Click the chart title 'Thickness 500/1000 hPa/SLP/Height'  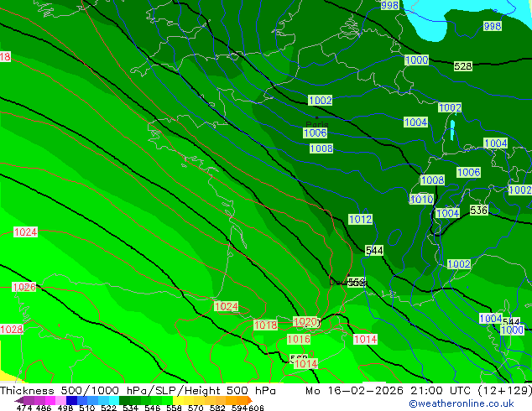110,391
